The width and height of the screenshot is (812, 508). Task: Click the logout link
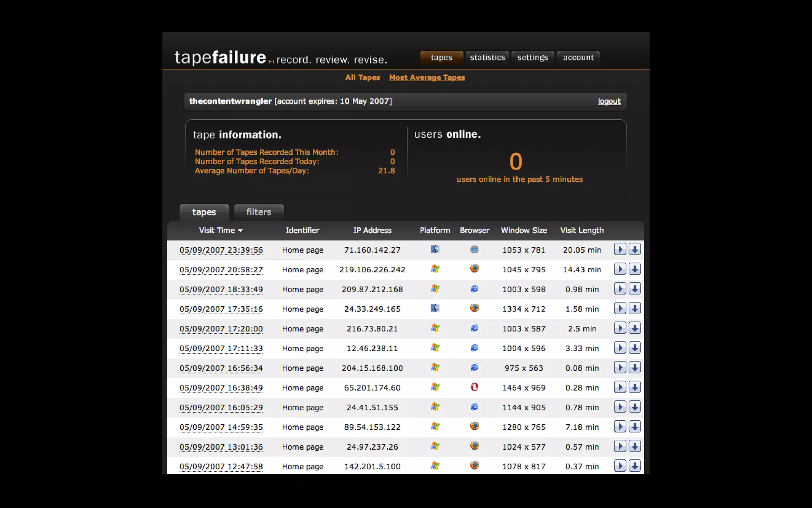tap(609, 101)
